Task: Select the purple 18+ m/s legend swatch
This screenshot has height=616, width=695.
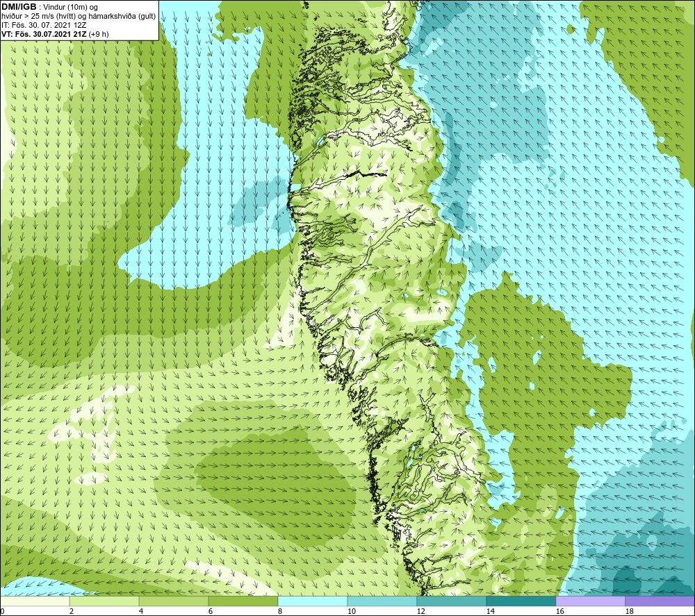Action: tap(660, 601)
